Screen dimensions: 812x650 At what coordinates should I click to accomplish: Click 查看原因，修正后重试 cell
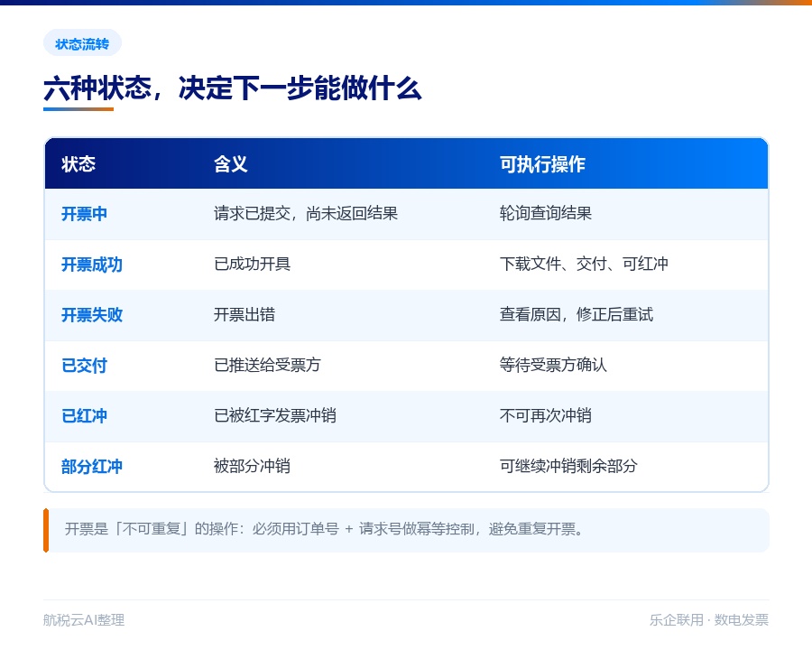pyautogui.click(x=577, y=315)
